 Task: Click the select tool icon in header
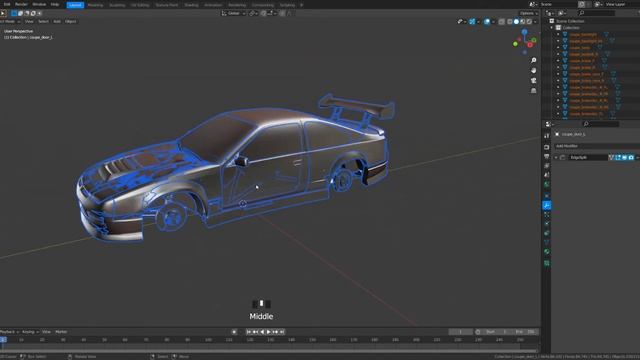pyautogui.click(x=3, y=13)
